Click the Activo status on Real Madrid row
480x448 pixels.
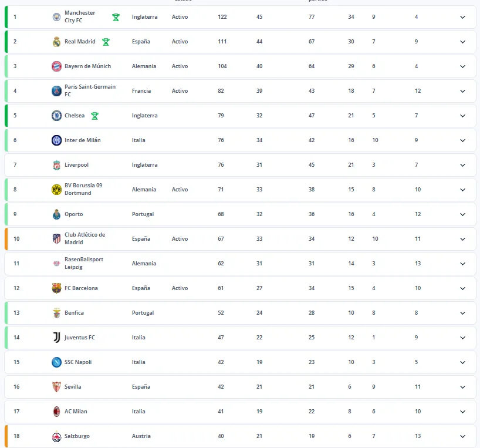coord(180,42)
